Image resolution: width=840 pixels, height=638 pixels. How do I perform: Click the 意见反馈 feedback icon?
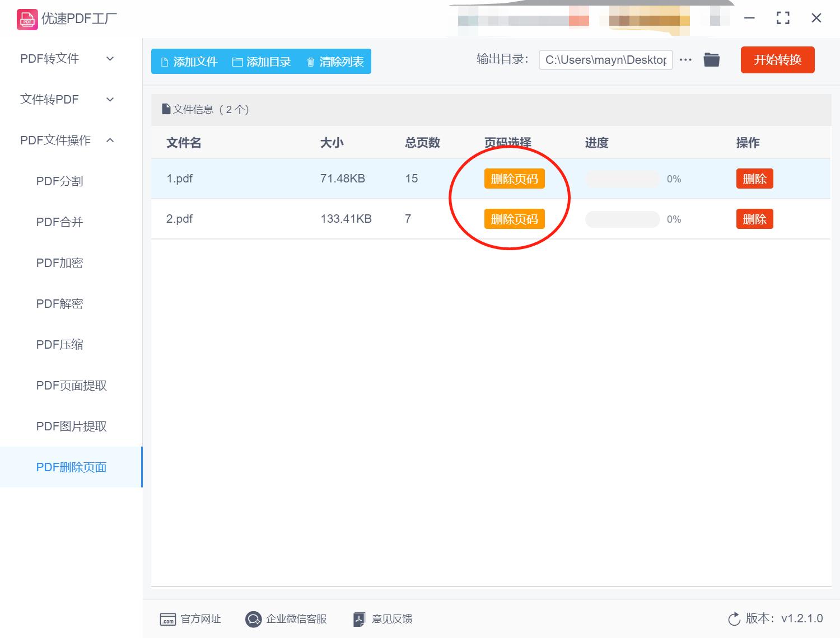pyautogui.click(x=359, y=619)
